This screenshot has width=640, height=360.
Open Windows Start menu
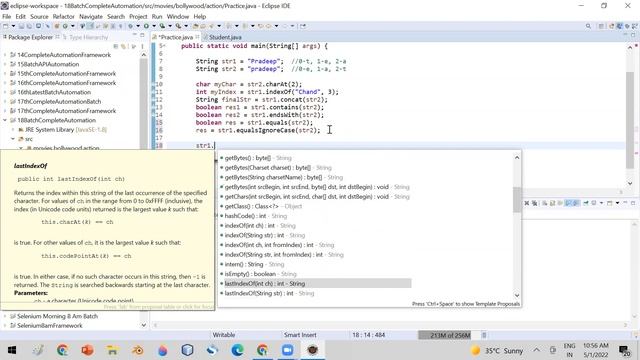[x=12, y=350]
